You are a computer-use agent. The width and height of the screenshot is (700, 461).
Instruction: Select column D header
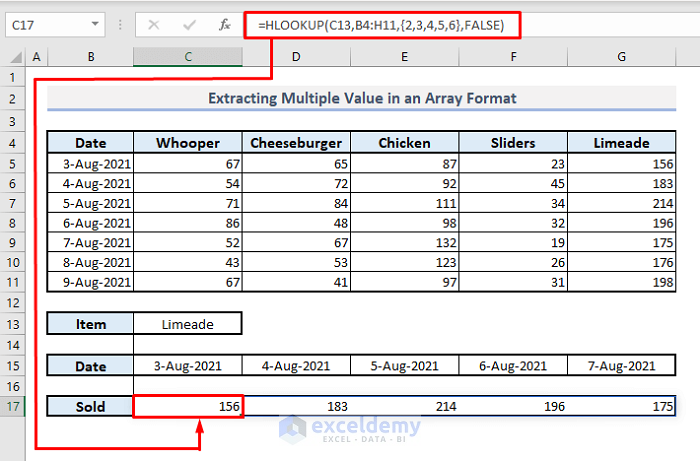[x=296, y=57]
